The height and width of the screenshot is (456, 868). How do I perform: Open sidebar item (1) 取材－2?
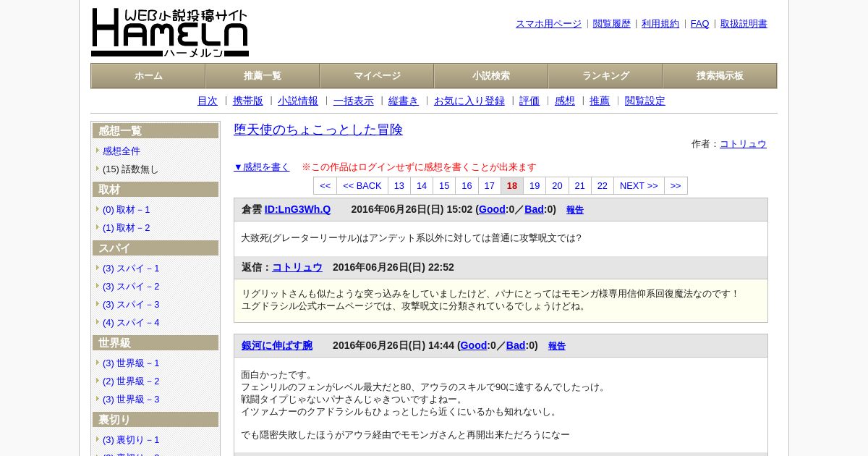coord(127,228)
